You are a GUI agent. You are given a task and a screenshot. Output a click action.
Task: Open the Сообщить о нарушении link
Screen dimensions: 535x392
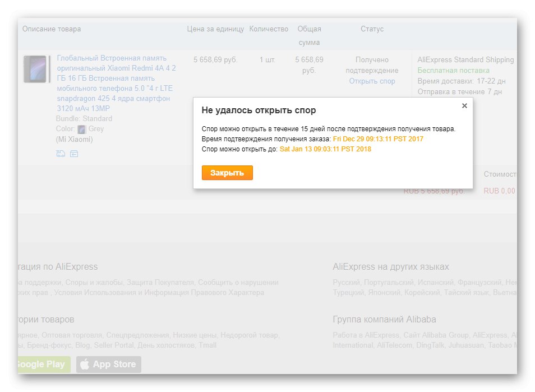(x=238, y=283)
